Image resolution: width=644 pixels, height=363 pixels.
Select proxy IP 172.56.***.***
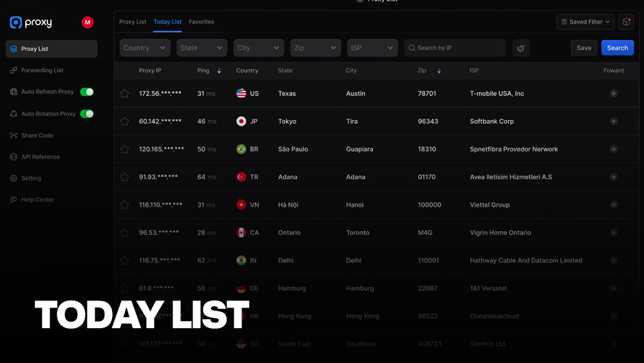(x=160, y=93)
